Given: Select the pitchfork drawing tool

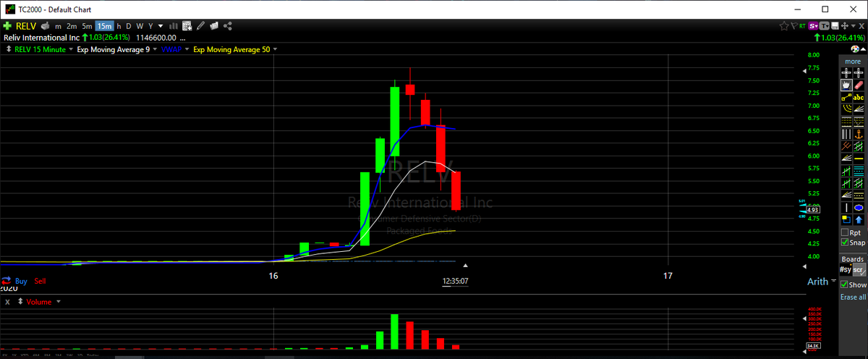Looking at the screenshot, I should [x=846, y=146].
